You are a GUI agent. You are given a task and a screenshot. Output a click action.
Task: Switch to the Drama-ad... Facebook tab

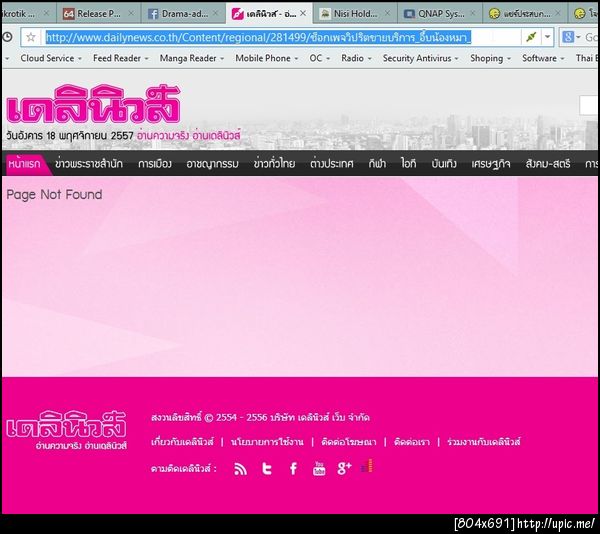184,14
